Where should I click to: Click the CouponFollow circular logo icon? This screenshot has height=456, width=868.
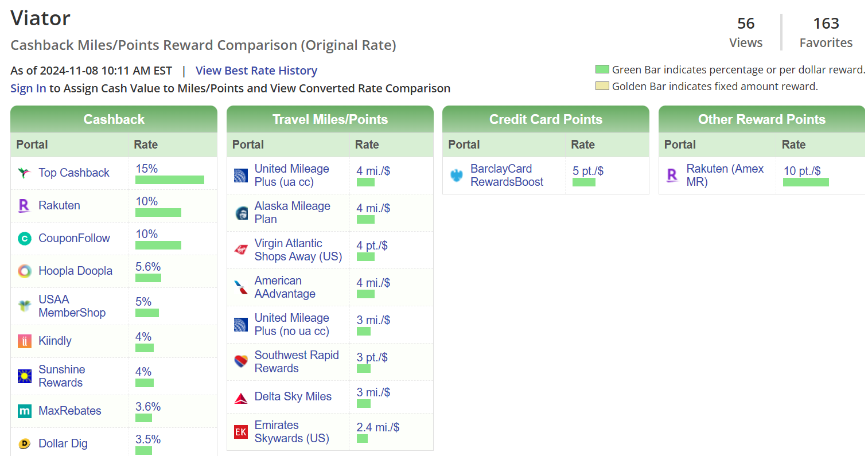click(x=24, y=238)
